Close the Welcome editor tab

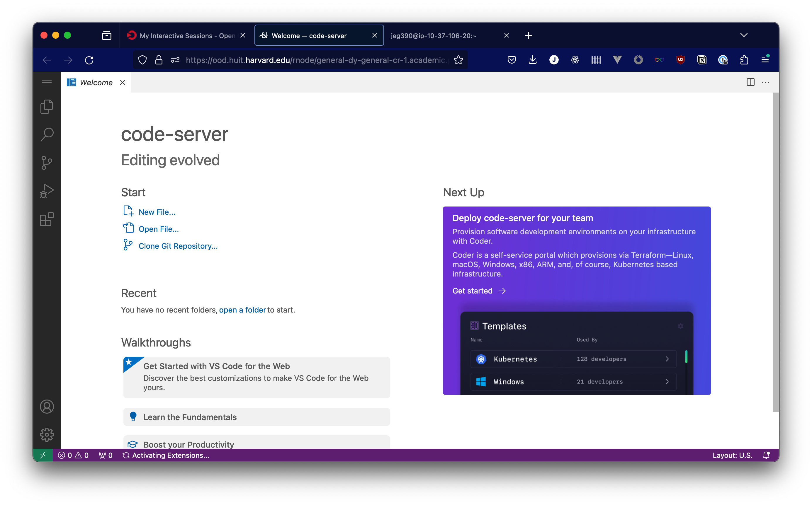coord(123,83)
